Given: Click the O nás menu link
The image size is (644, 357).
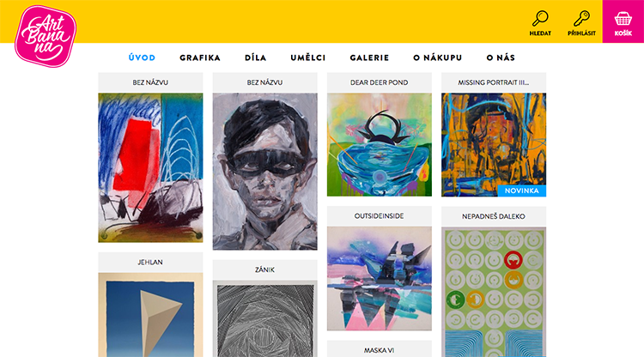Looking at the screenshot, I should pos(501,57).
